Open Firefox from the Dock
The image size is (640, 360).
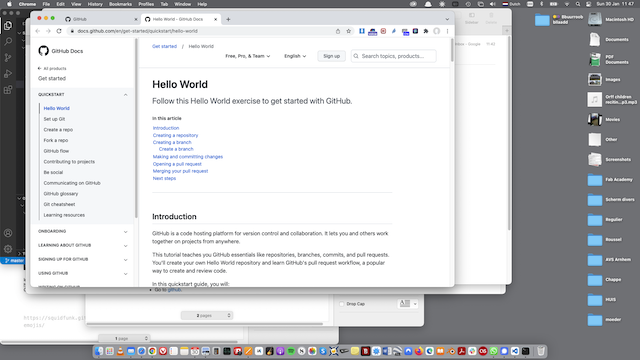[x=419, y=351]
